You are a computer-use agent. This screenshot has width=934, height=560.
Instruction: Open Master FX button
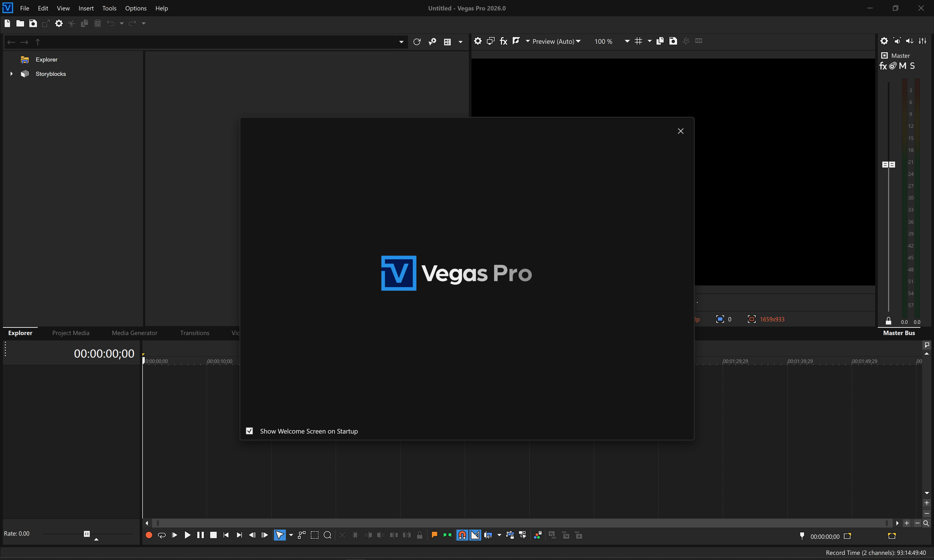coord(883,66)
